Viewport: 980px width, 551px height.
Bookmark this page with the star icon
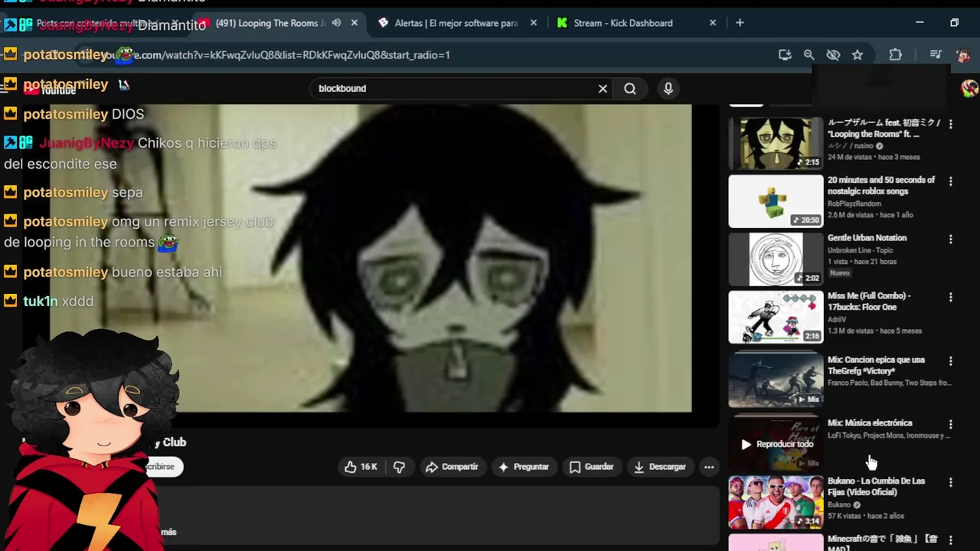click(x=857, y=55)
